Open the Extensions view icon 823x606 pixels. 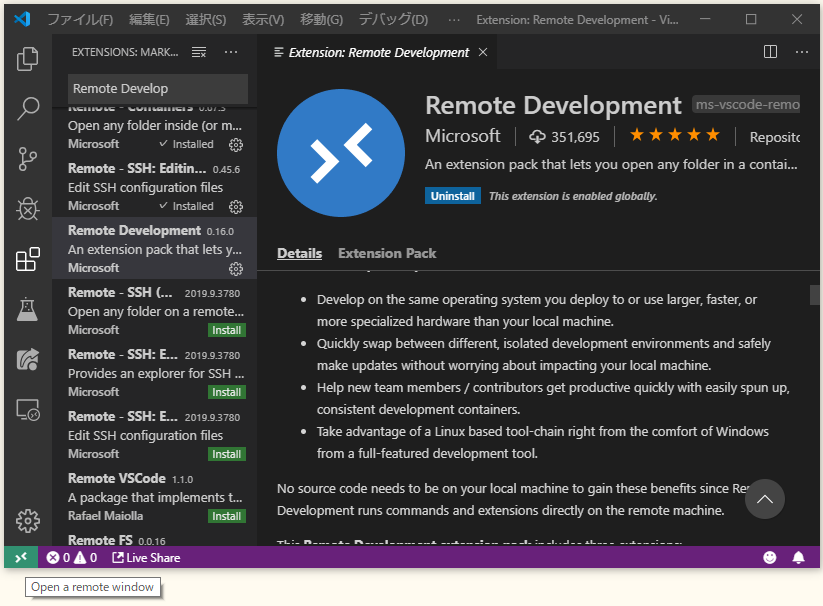pyautogui.click(x=27, y=259)
